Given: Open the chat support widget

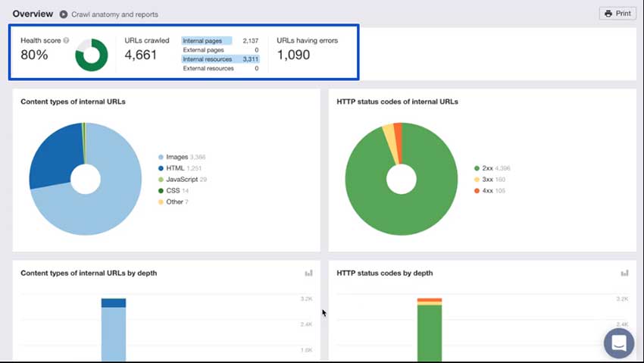Looking at the screenshot, I should (619, 343).
